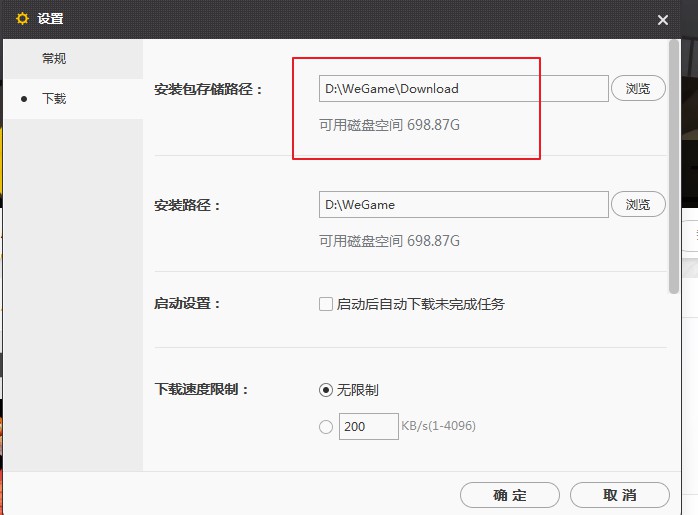This screenshot has height=515, width=698.
Task: Click the D:\WeGame\Download path field
Action: coord(463,89)
